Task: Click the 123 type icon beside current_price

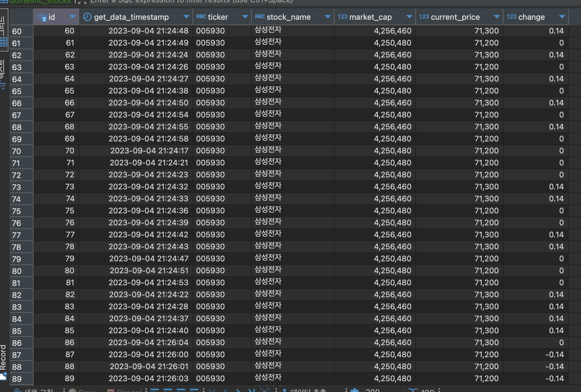Action: coord(424,17)
